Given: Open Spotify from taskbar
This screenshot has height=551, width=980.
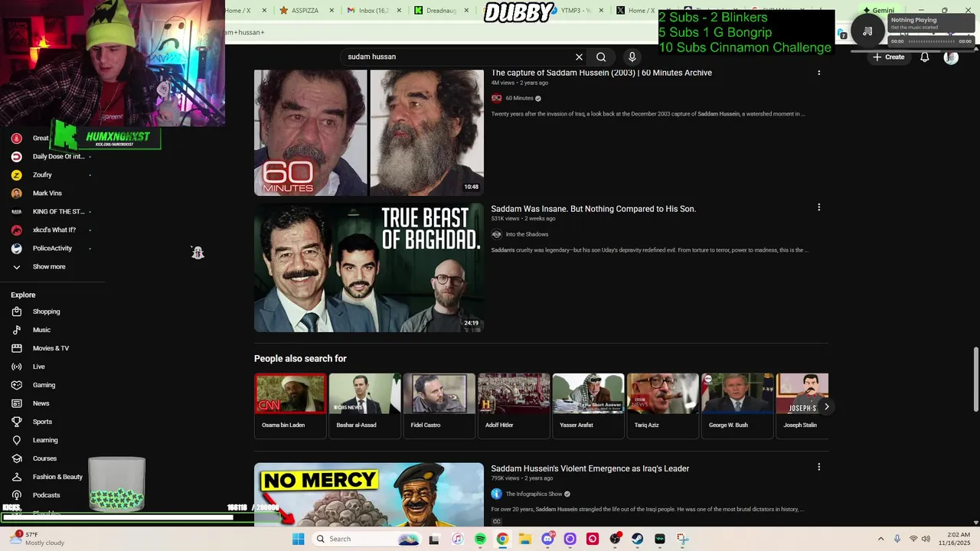Looking at the screenshot, I should 480,539.
